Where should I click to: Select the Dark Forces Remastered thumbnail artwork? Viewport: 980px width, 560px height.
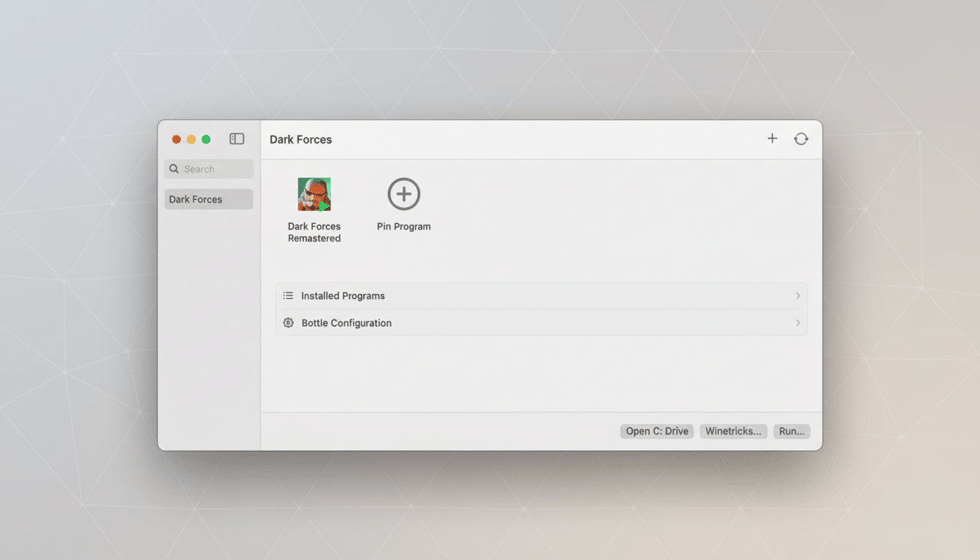click(314, 194)
